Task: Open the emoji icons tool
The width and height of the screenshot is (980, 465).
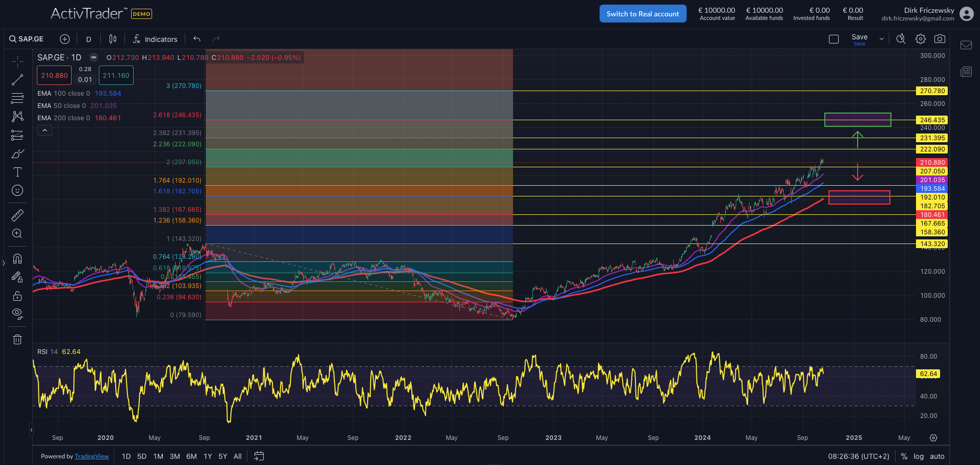Action: tap(17, 190)
